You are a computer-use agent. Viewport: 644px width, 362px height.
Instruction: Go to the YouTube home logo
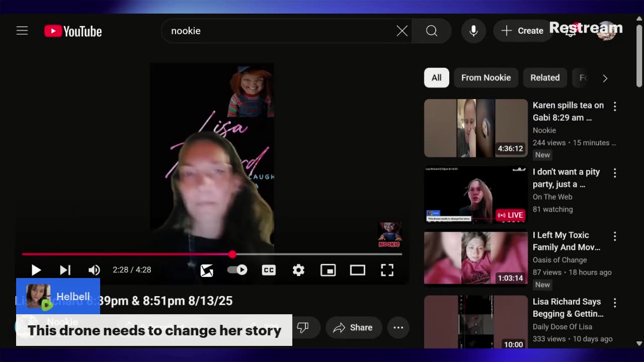73,31
